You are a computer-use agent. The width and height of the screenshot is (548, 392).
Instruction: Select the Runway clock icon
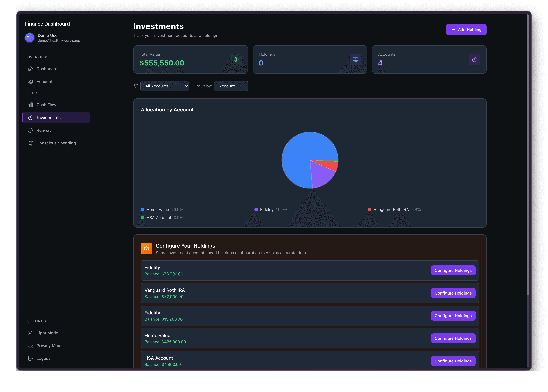pyautogui.click(x=30, y=130)
